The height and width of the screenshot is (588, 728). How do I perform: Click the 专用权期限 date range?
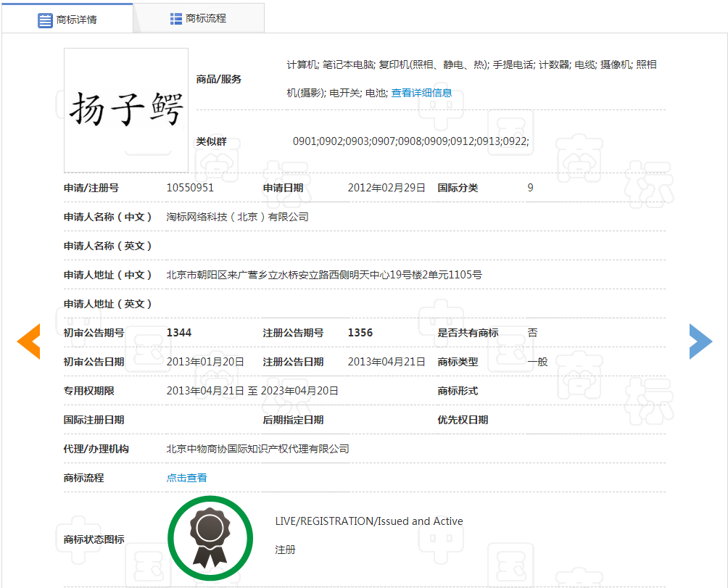(x=252, y=391)
